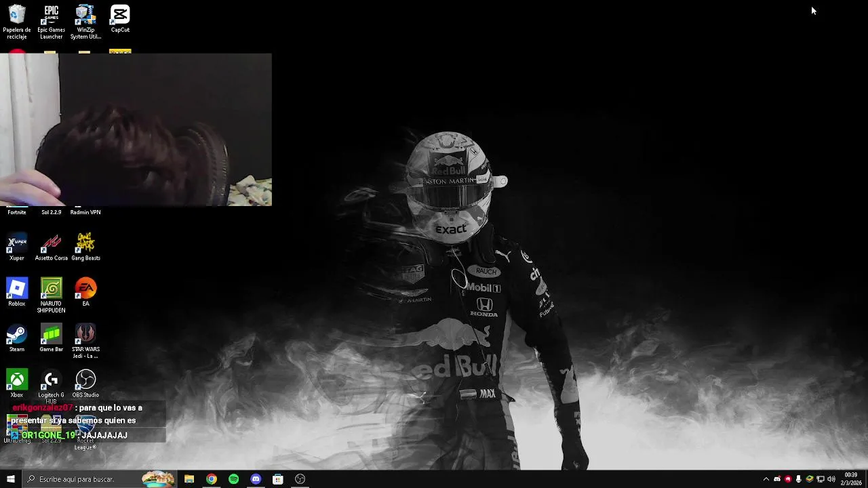
Task: Select the Assetto Corsa shortcut
Action: click(x=51, y=247)
